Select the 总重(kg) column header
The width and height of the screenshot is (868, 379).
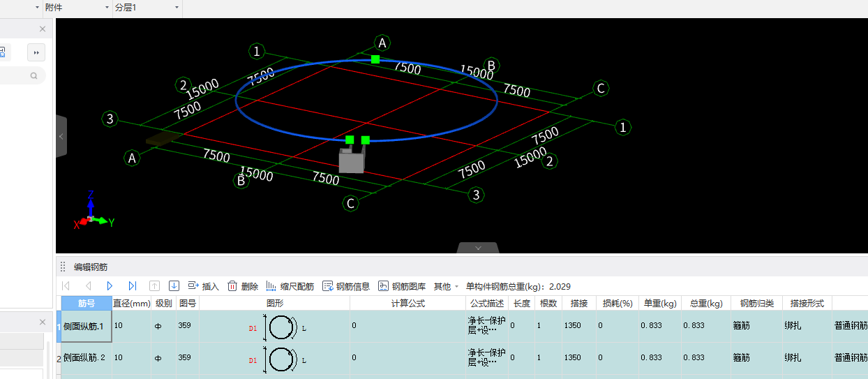pos(706,303)
